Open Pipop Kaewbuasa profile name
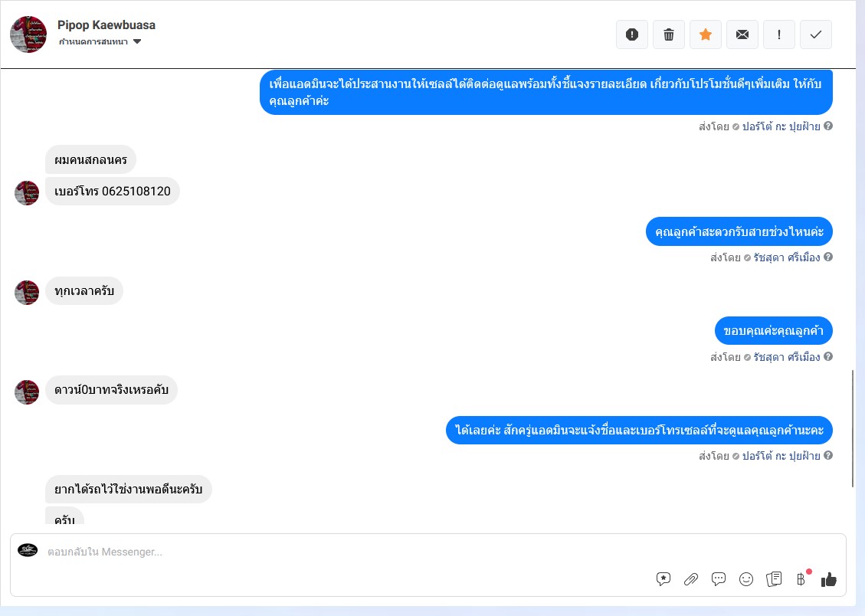 click(106, 25)
